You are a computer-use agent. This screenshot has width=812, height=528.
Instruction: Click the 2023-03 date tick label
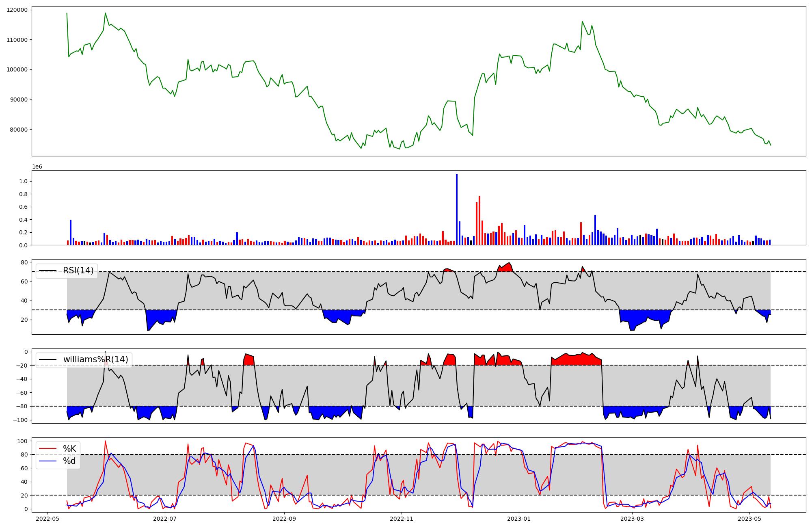coord(632,519)
